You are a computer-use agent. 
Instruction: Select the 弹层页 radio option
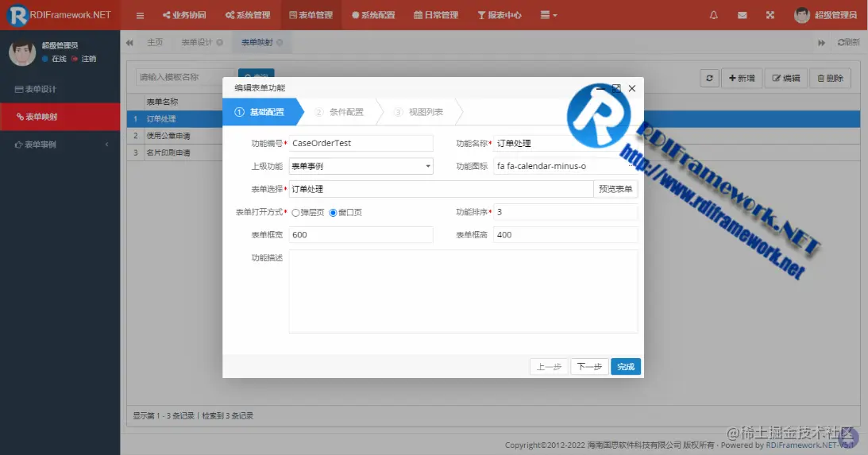point(295,213)
